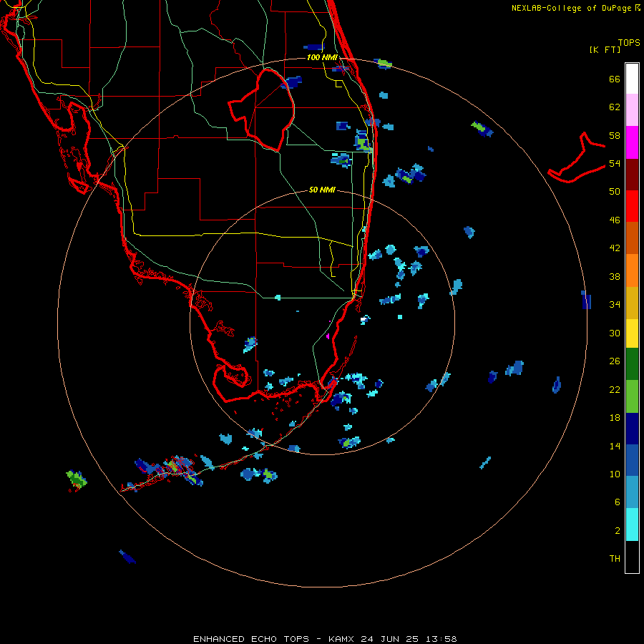Click the "2" legend value
The image size is (644, 644).
click(x=618, y=530)
